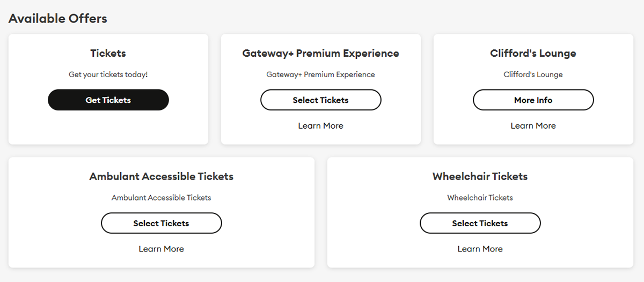Click the bold Tickets card title
This screenshot has width=644, height=282.
pyautogui.click(x=108, y=54)
